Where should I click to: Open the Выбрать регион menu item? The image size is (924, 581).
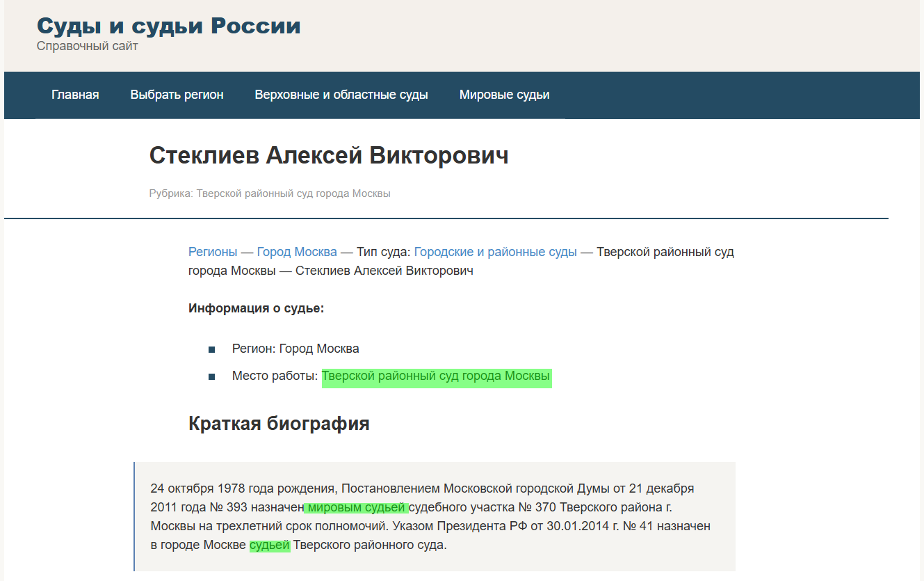(x=177, y=94)
